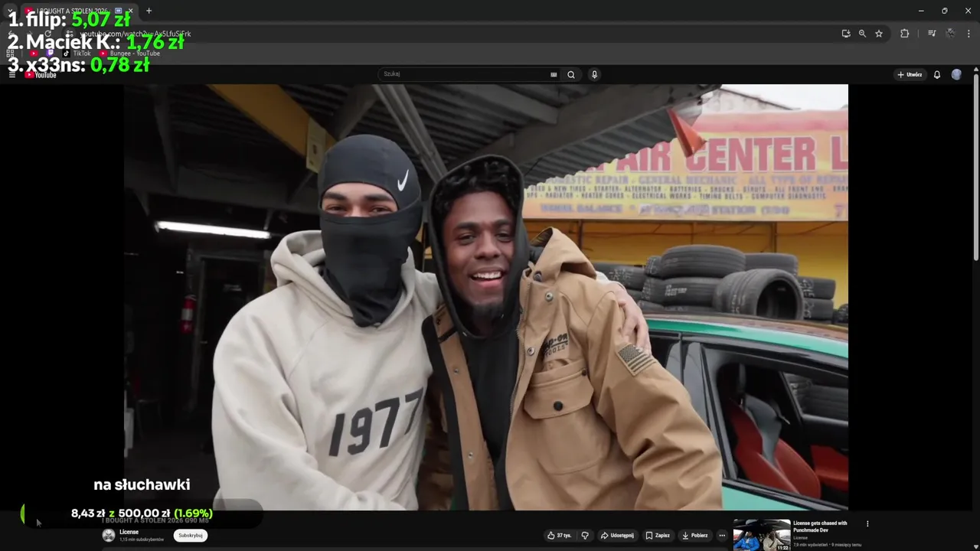Screen dimensions: 980x551
Task: Open the on-screen keyboard icon in search box
Action: click(554, 74)
